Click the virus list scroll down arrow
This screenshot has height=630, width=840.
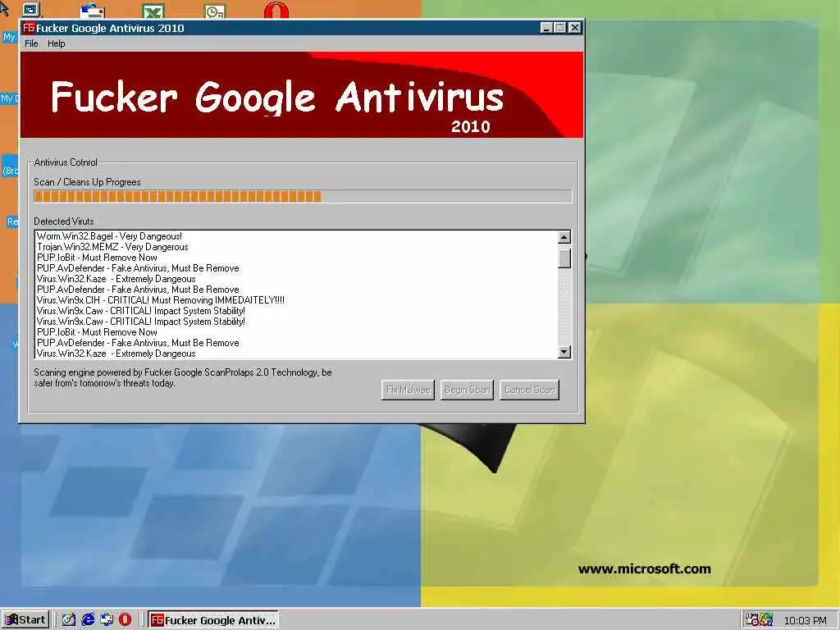(564, 352)
